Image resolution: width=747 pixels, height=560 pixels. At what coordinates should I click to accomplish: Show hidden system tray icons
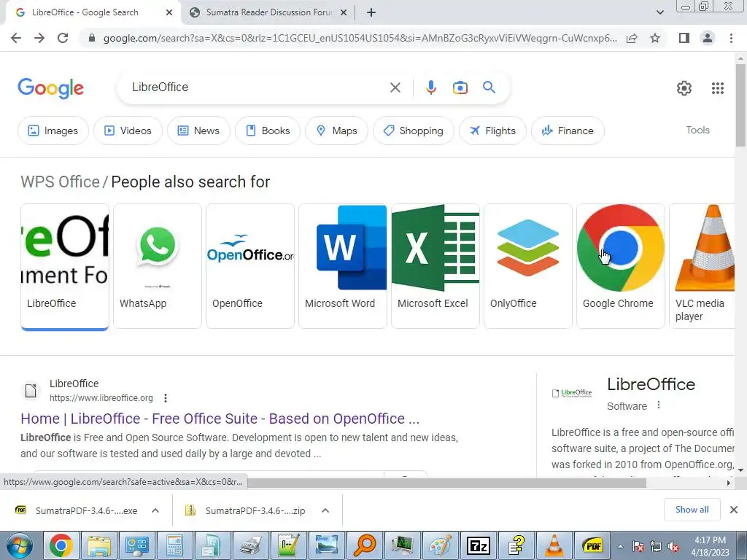(x=620, y=546)
